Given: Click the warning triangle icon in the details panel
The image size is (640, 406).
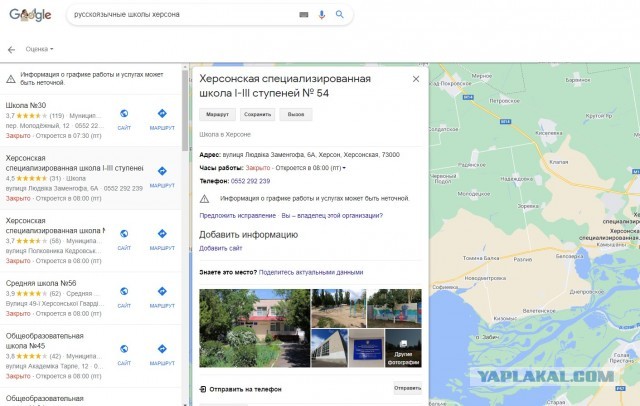Looking at the screenshot, I should (x=204, y=199).
